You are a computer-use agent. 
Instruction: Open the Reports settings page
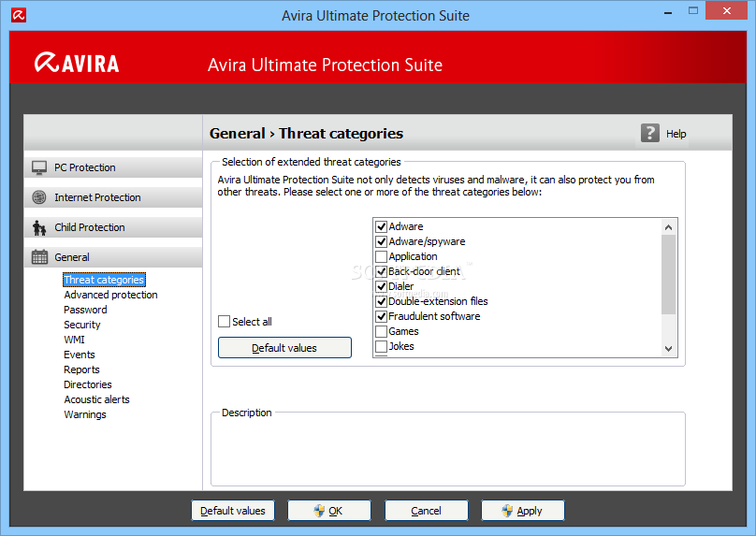[x=81, y=369]
